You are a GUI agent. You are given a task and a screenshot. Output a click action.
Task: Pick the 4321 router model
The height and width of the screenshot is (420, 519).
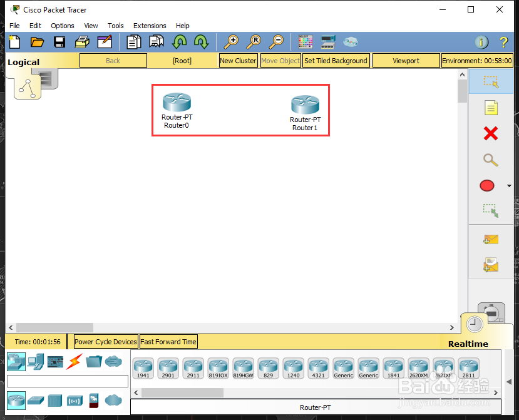319,368
